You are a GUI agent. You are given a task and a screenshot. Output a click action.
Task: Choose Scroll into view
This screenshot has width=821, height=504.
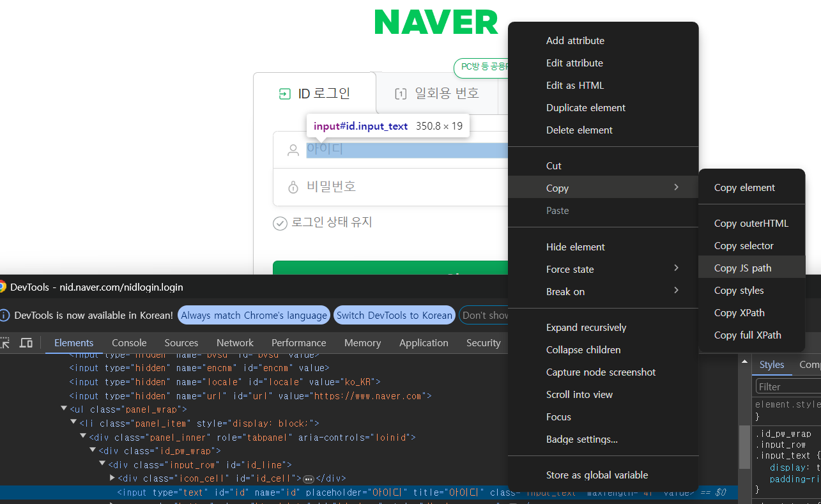[603, 394]
